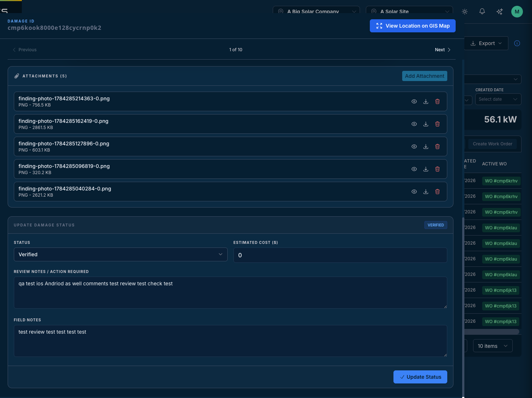The width and height of the screenshot is (532, 398).
Task: Go to Previous damage record
Action: [x=25, y=50]
